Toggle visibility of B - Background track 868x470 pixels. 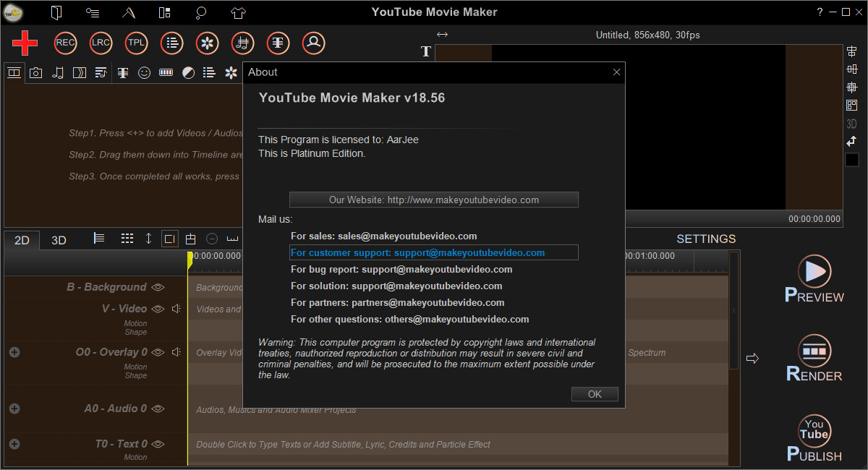(x=158, y=287)
